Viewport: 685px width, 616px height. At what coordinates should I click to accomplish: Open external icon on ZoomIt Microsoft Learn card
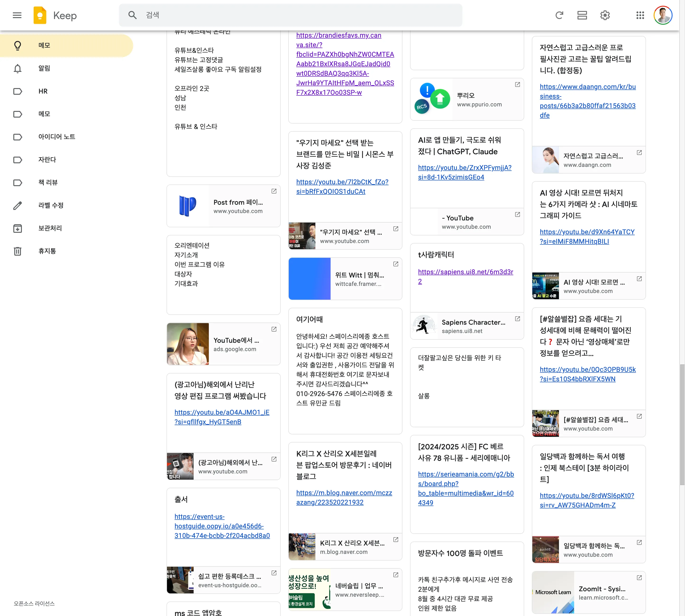tap(639, 578)
